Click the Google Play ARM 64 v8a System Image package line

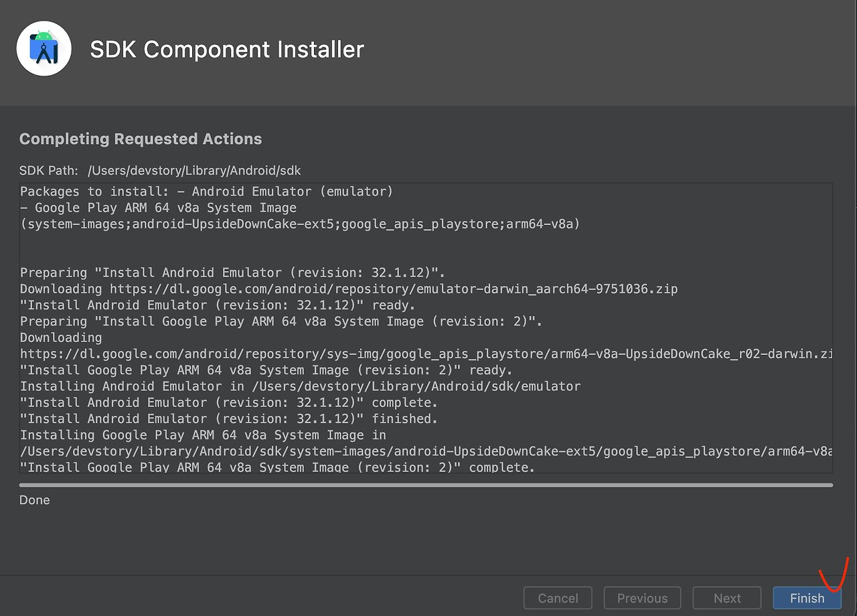158,208
